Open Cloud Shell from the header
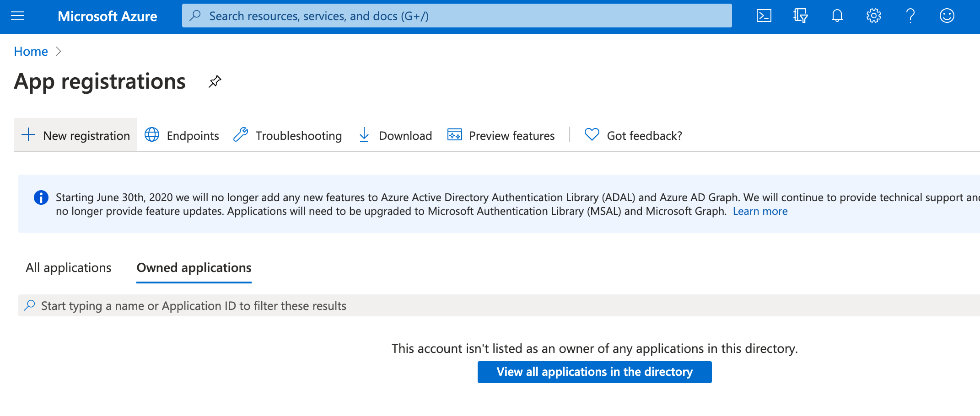 tap(764, 16)
